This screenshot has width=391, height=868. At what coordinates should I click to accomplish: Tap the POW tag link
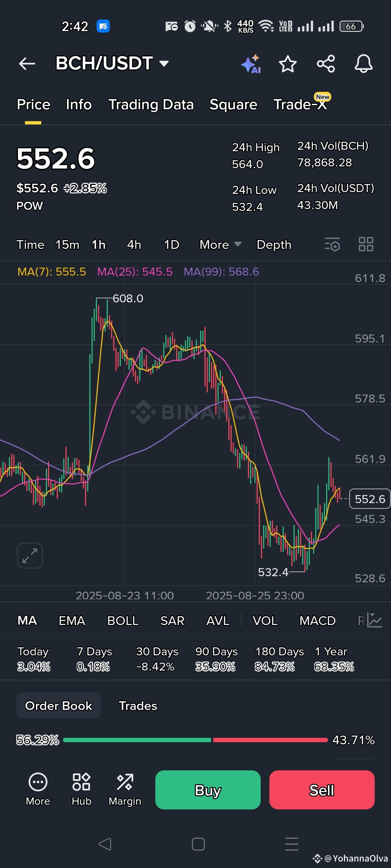pyautogui.click(x=30, y=206)
